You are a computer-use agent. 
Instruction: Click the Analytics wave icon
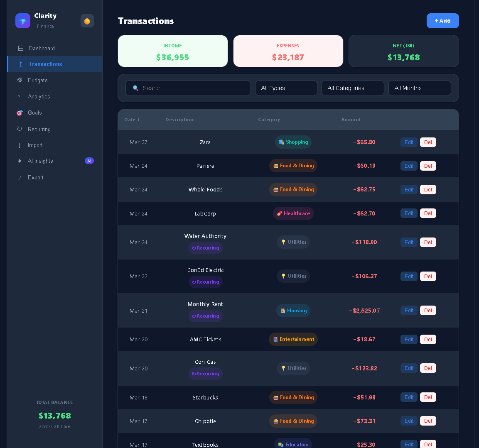20,96
